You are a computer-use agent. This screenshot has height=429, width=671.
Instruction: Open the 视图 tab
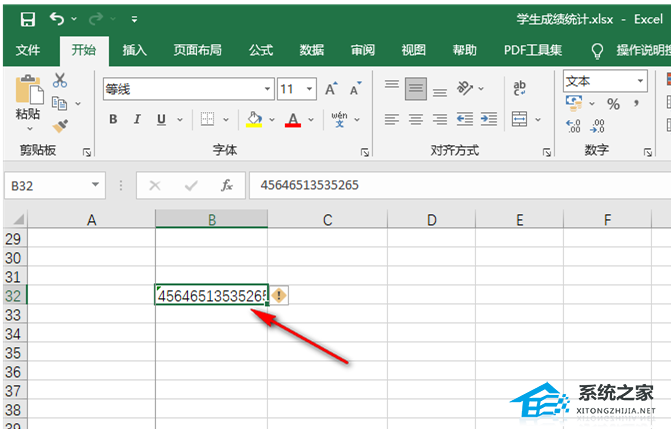414,51
